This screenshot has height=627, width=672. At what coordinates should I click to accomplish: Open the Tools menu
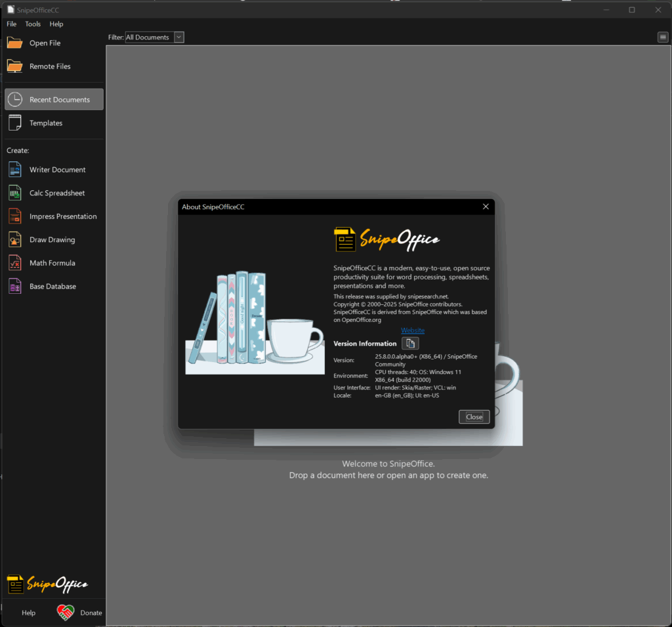click(x=33, y=24)
